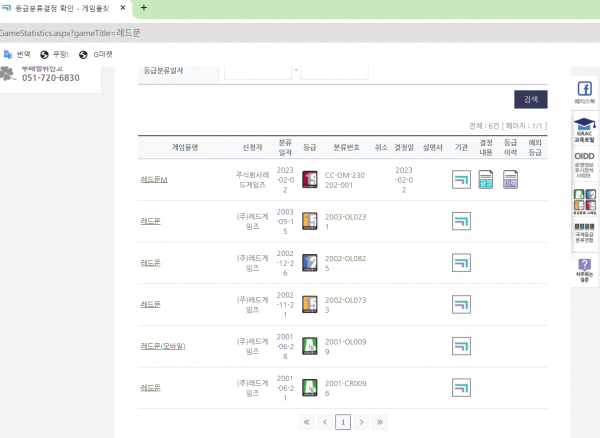Screen dimensions: 600x438
Task: Select page 1 in pagination
Action: tap(343, 422)
